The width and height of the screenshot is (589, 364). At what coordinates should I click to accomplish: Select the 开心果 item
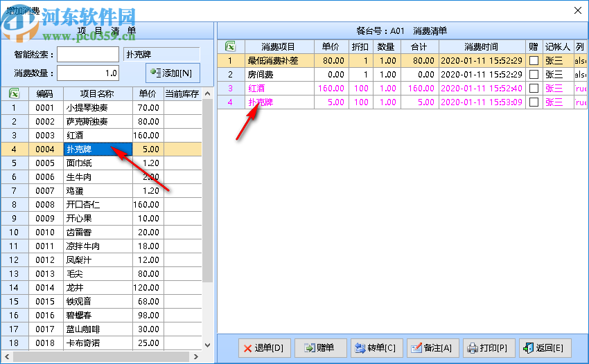click(x=98, y=219)
